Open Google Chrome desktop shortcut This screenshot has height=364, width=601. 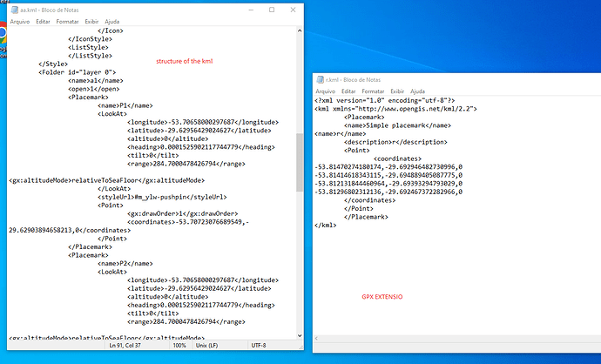coord(3,38)
